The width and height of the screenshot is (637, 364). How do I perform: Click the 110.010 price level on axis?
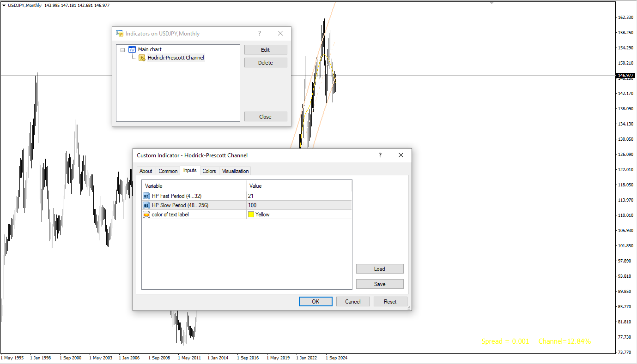coord(625,215)
